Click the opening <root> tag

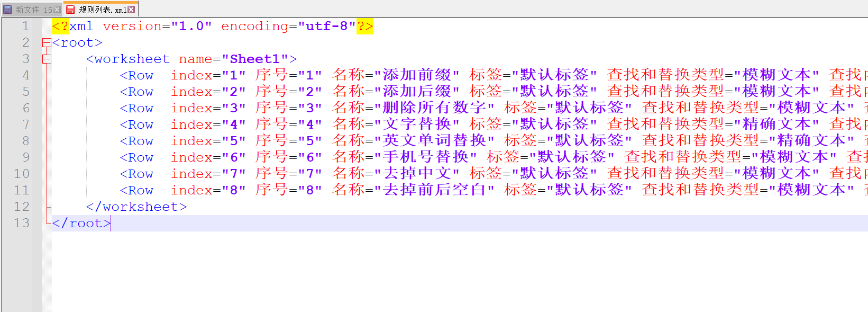click(77, 42)
